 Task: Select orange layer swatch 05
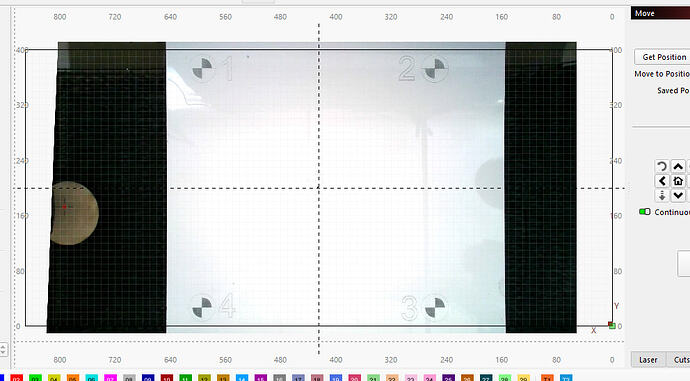[73, 377]
